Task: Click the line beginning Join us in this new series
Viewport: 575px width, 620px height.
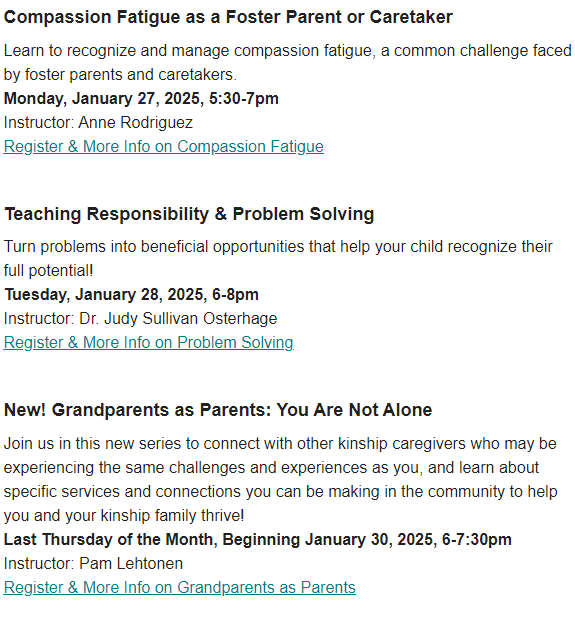Action: (x=280, y=444)
